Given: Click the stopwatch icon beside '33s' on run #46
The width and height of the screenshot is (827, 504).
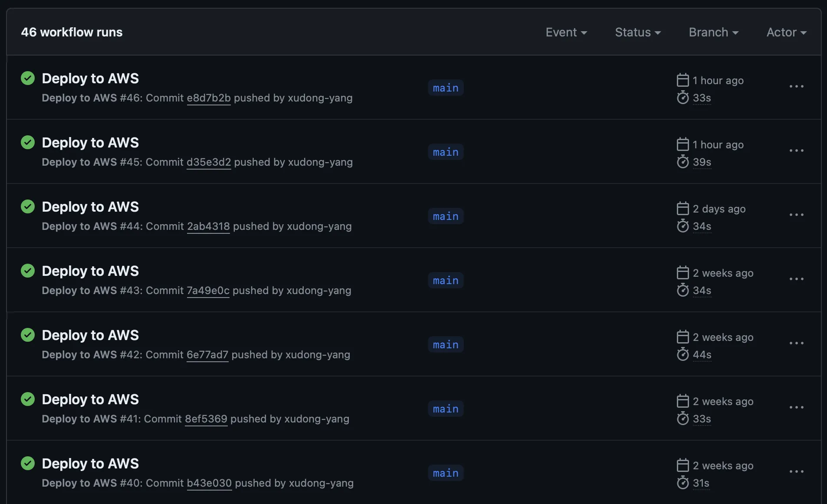Looking at the screenshot, I should coord(683,98).
